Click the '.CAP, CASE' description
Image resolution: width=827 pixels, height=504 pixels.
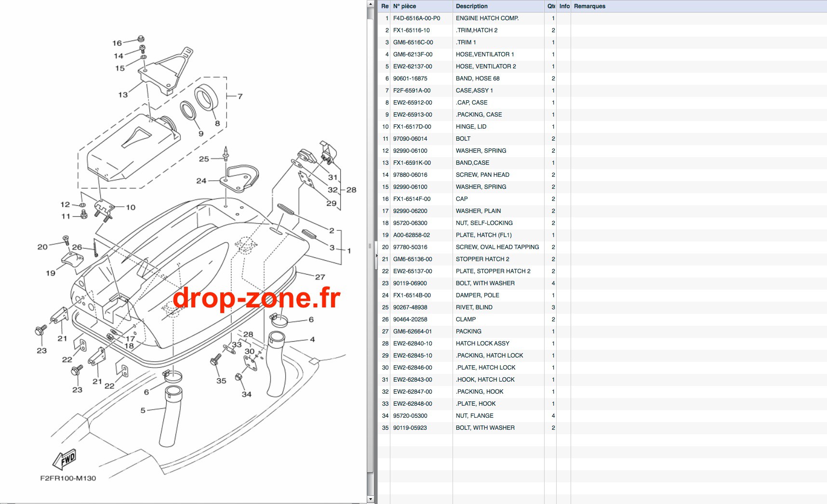coord(472,103)
